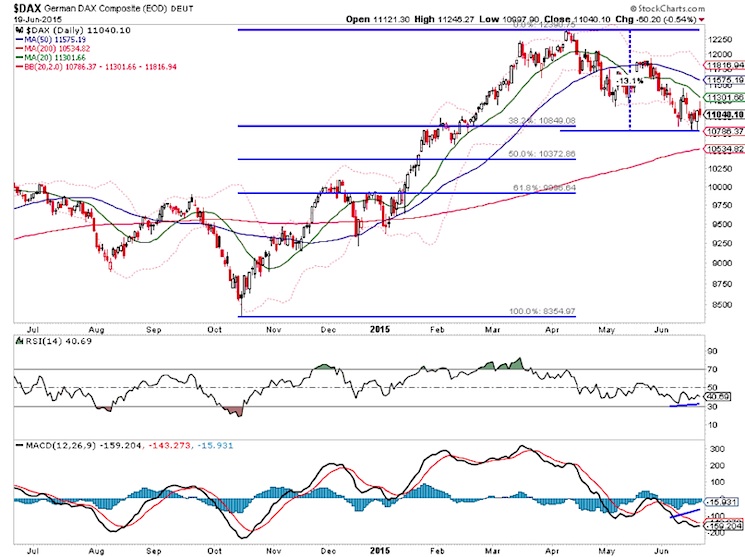Image resolution: width=745 pixels, height=557 pixels.
Task: Click the 'High 11246.27' value
Action: click(444, 19)
